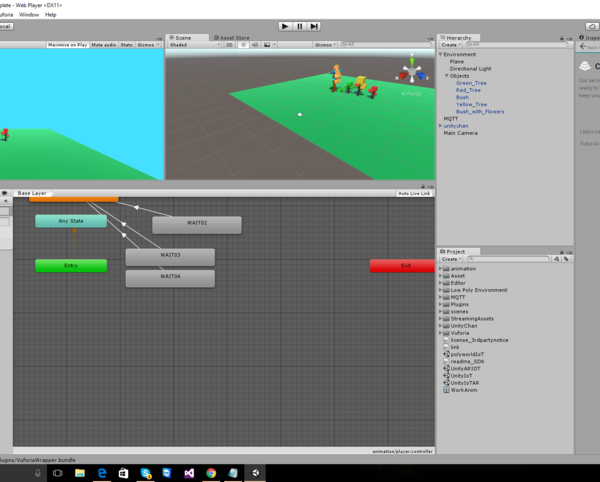Select the WAIT03 animator state
Viewport: 600px width, 482px height.
pos(170,257)
